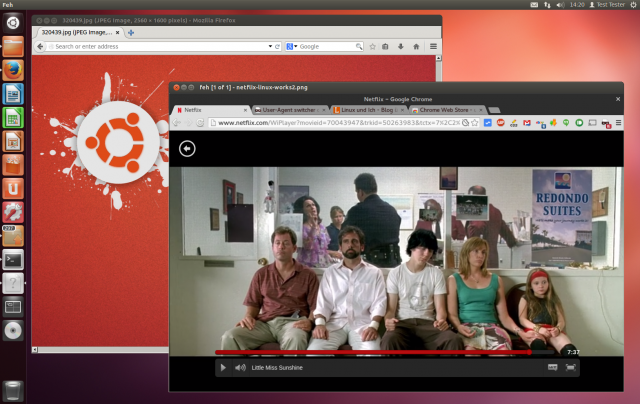Open a new tab in Firefox
The width and height of the screenshot is (640, 404).
[x=131, y=33]
